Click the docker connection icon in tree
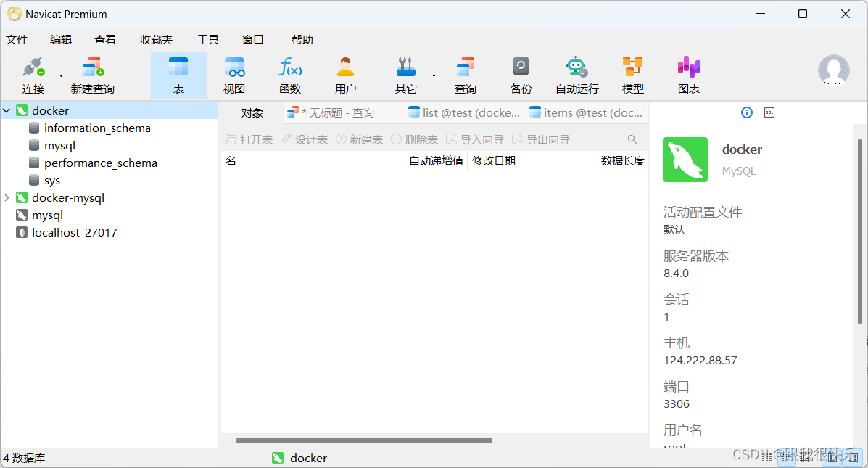The height and width of the screenshot is (468, 868). [x=22, y=111]
